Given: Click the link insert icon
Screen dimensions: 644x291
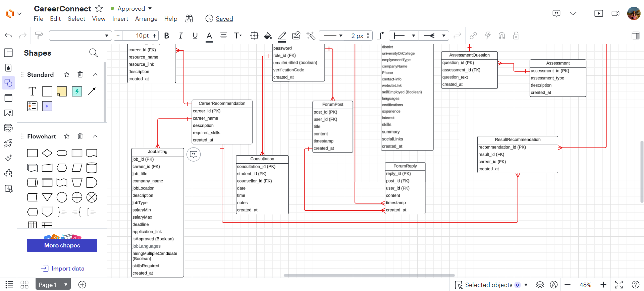Looking at the screenshot, I should (x=473, y=36).
